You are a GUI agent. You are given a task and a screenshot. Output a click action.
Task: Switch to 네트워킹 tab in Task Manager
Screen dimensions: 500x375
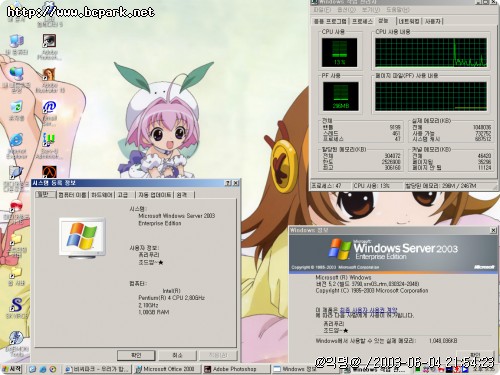coord(409,21)
